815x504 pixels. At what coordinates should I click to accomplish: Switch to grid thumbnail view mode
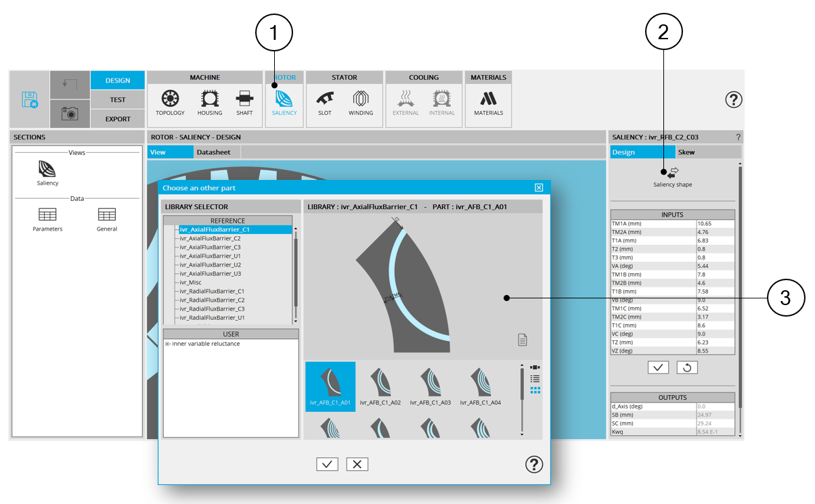[535, 390]
